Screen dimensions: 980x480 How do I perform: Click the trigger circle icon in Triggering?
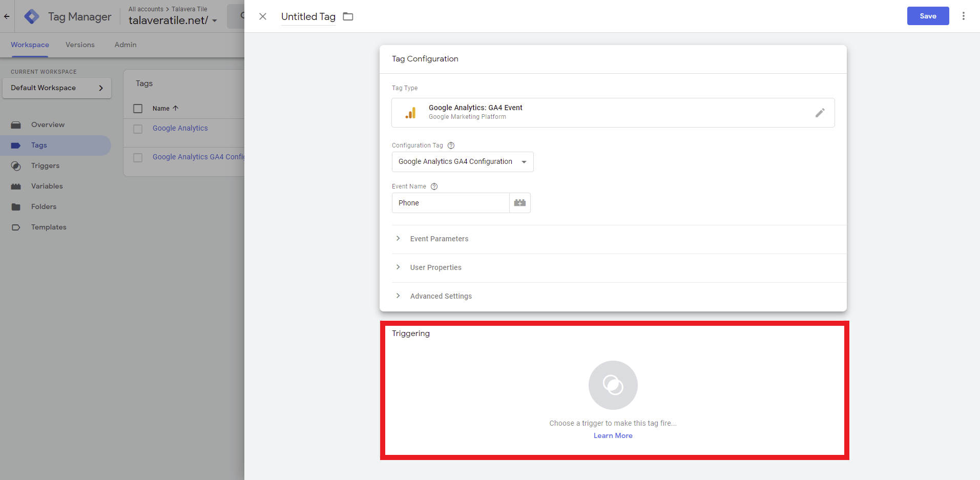613,385
